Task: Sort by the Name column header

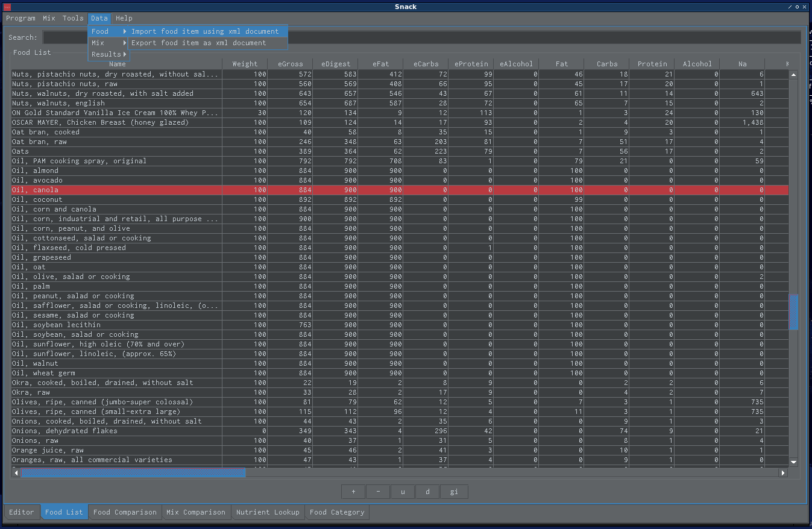Action: (x=117, y=64)
